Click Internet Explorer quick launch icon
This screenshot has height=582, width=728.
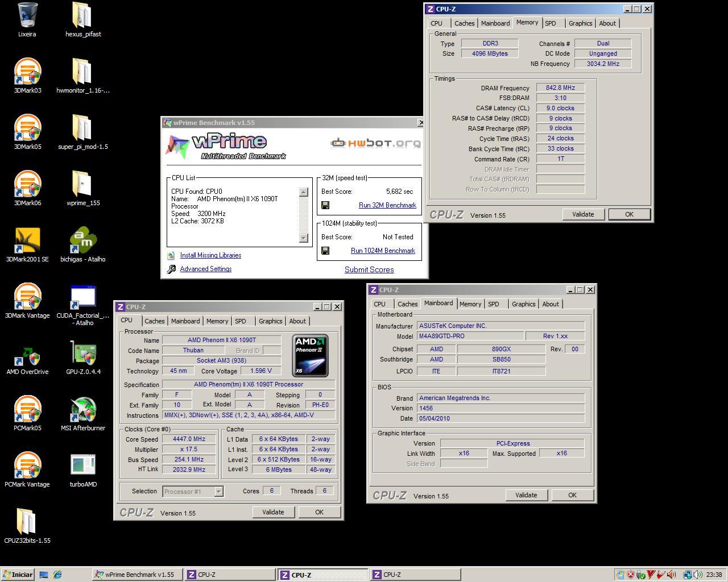point(57,575)
